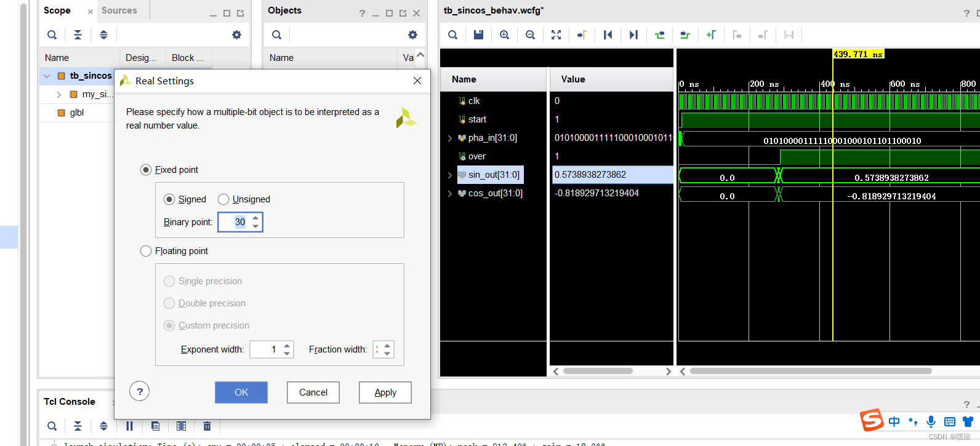The height and width of the screenshot is (446, 980).
Task: Go to time zero in waveform
Action: coord(608,35)
